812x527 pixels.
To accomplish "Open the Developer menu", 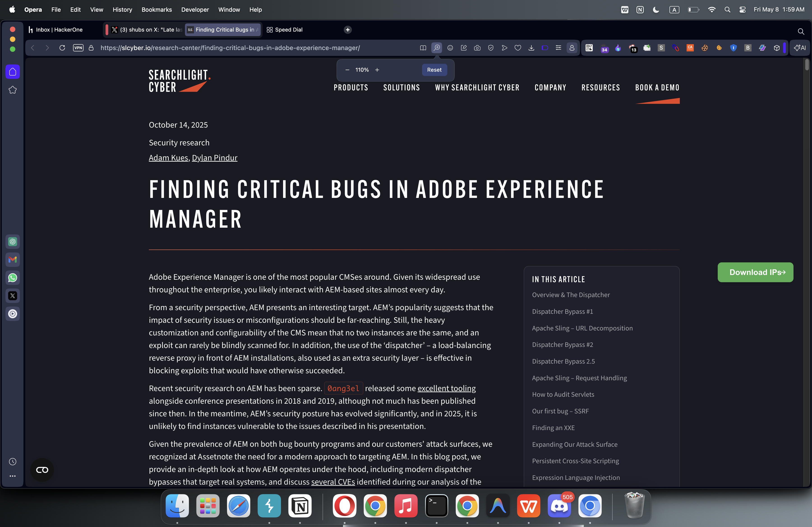I will (x=195, y=9).
